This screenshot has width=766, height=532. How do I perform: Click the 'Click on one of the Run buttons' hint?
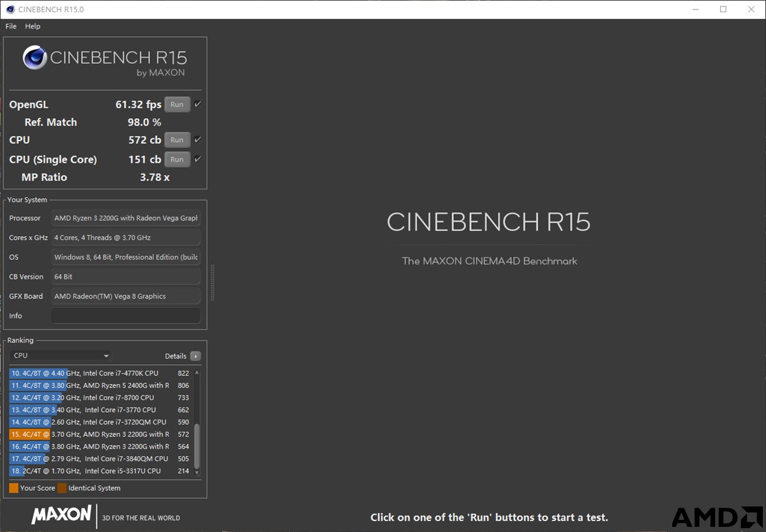pyautogui.click(x=489, y=517)
